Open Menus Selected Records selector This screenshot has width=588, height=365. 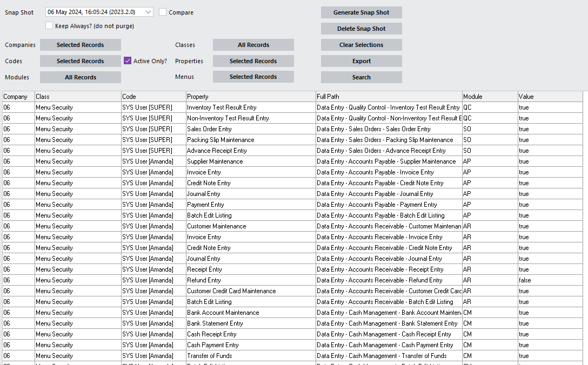[253, 77]
